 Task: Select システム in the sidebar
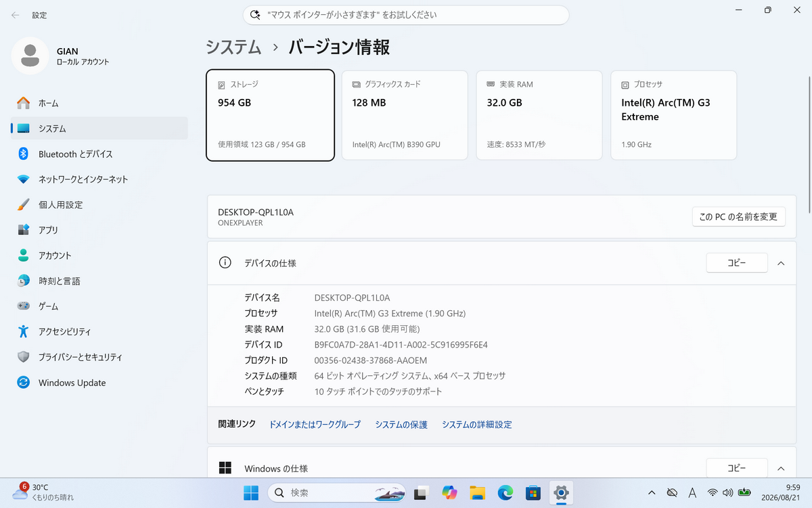click(x=99, y=128)
